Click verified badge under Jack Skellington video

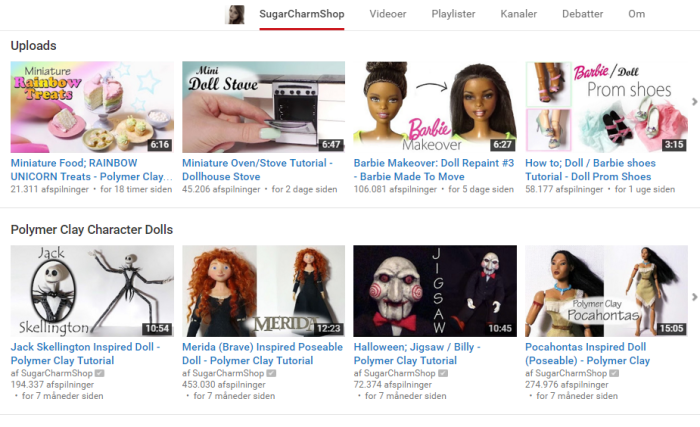(x=100, y=373)
